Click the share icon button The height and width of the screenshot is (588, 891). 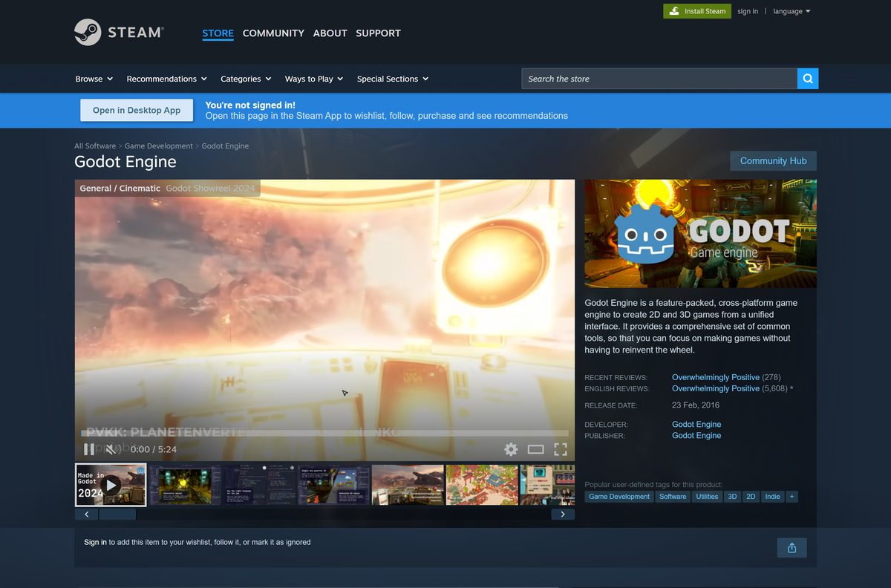tap(792, 548)
